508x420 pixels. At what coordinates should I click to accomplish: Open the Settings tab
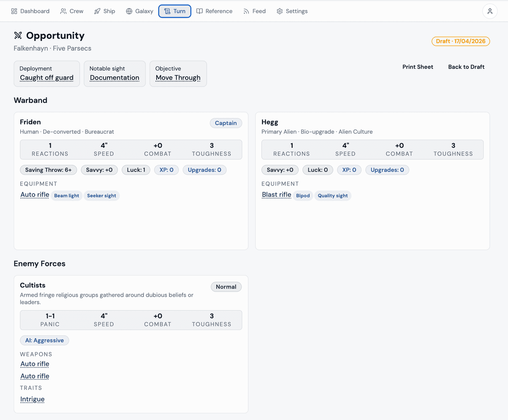click(x=292, y=11)
